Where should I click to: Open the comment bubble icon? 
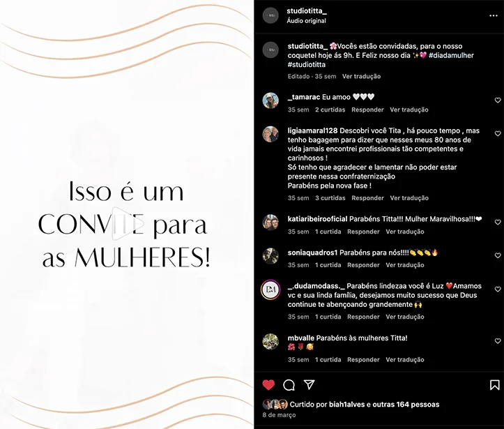point(289,384)
